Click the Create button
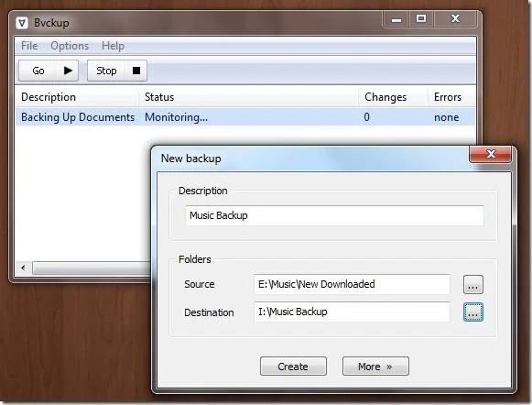This screenshot has height=405, width=532. (x=293, y=366)
